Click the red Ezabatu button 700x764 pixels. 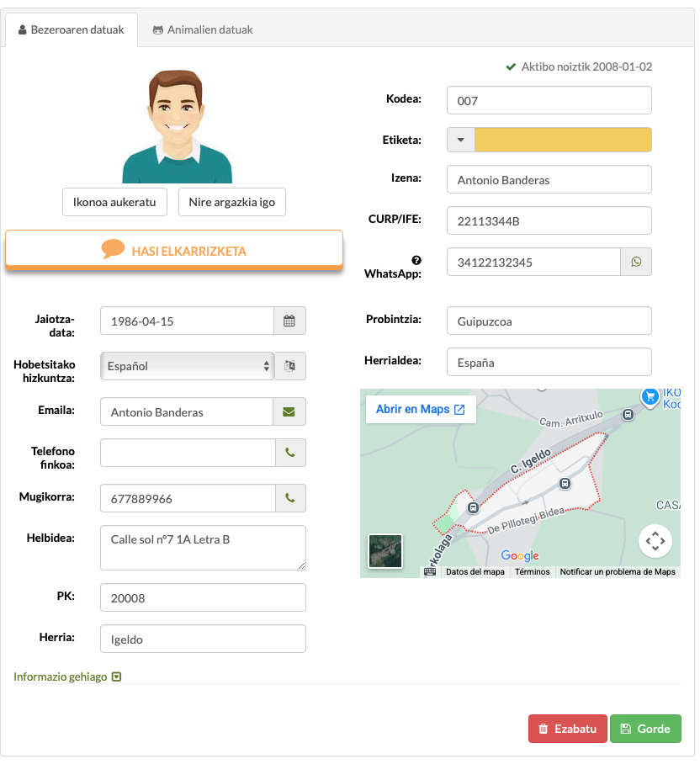pos(567,729)
